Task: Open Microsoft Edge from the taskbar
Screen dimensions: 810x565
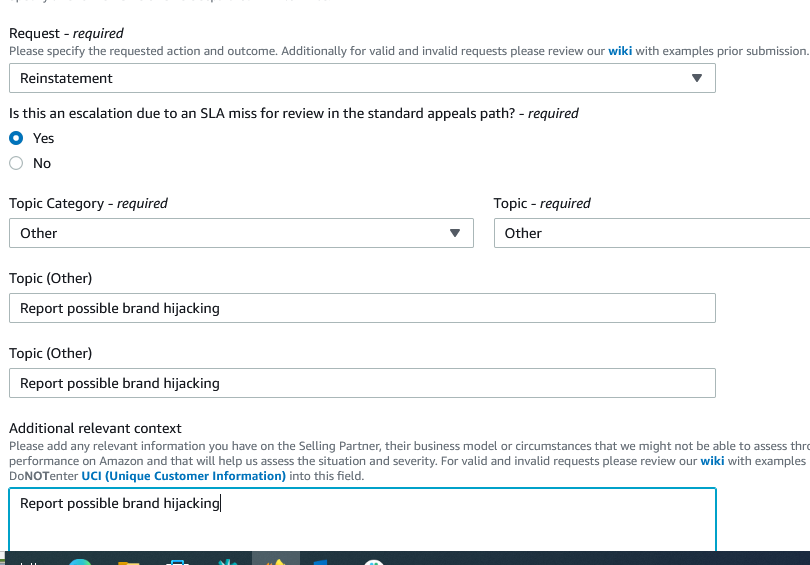Action: coord(80,561)
